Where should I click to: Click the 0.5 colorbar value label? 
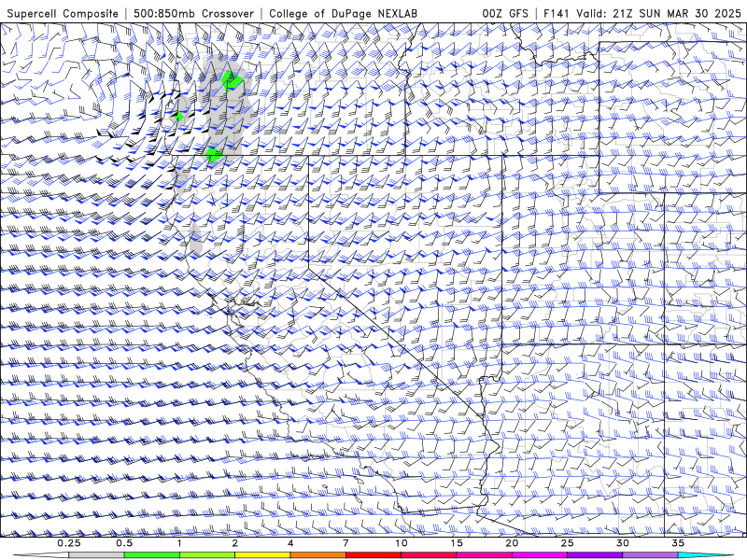(124, 543)
